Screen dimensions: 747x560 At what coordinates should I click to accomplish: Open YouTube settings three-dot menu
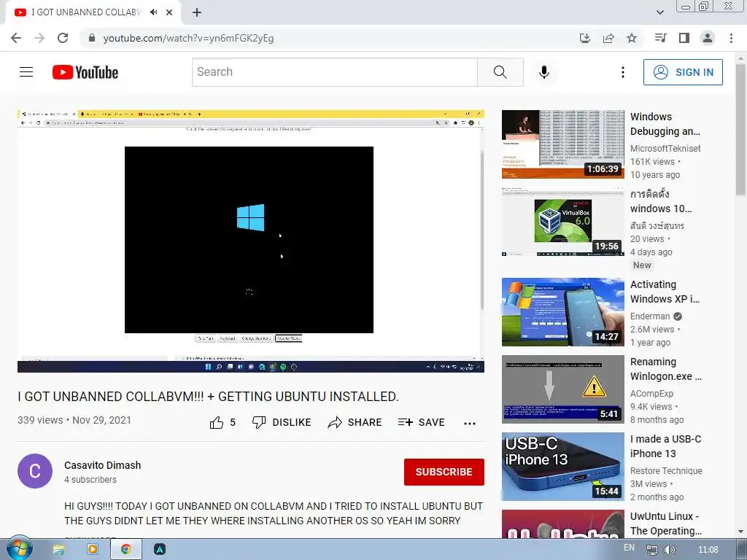click(623, 72)
